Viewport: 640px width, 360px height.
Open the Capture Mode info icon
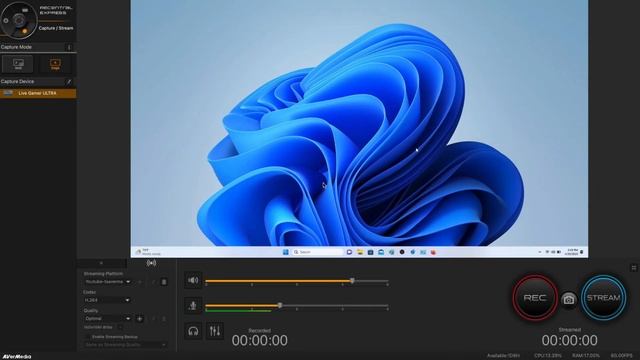[x=69, y=47]
